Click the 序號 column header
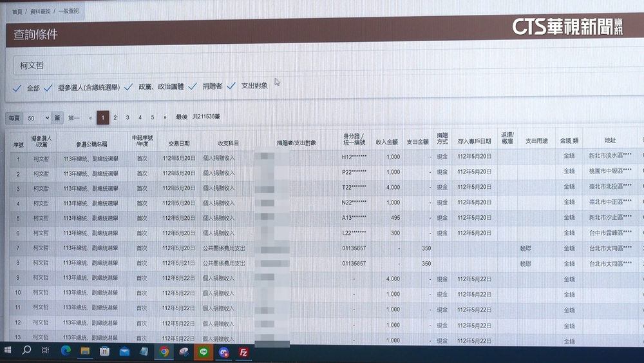644x363 pixels. (x=19, y=144)
